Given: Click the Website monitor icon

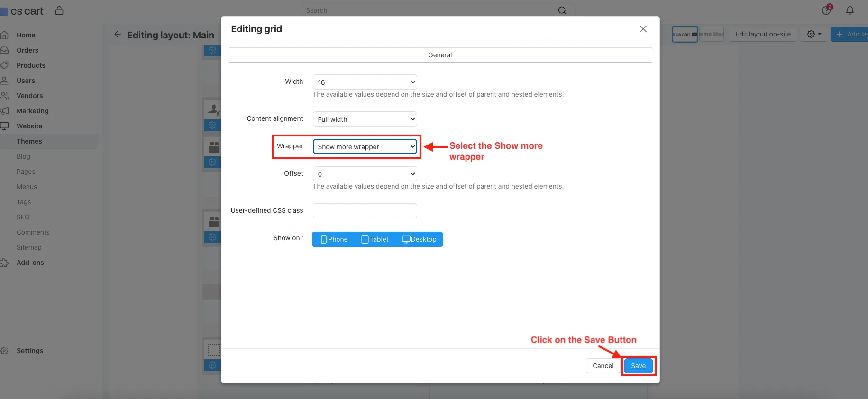Looking at the screenshot, I should point(4,126).
